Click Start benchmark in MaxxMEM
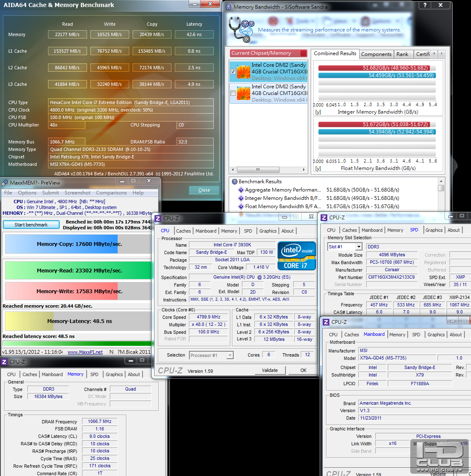The height and width of the screenshot is (476, 471). (31, 225)
